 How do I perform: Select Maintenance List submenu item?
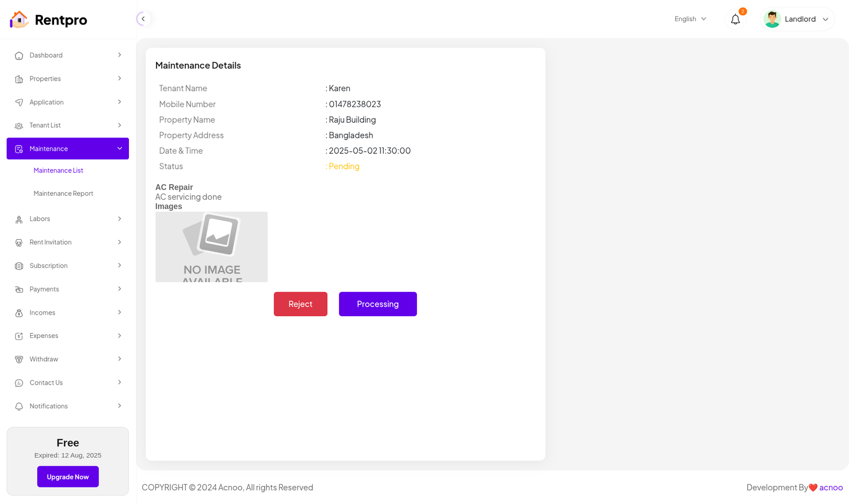(58, 170)
